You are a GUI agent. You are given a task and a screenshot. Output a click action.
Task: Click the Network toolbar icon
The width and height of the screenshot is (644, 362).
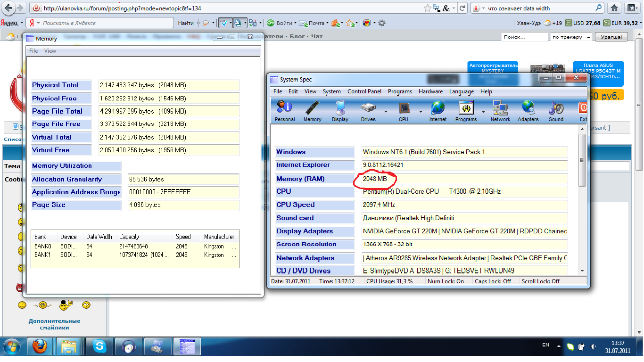click(500, 111)
